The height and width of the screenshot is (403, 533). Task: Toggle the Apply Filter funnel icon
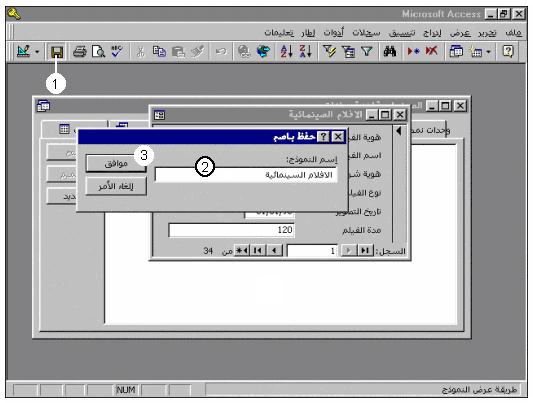(x=367, y=52)
